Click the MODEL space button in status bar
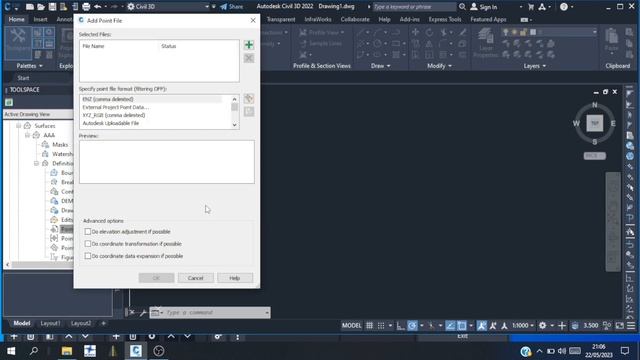Image resolution: width=640 pixels, height=360 pixels. coord(351,325)
